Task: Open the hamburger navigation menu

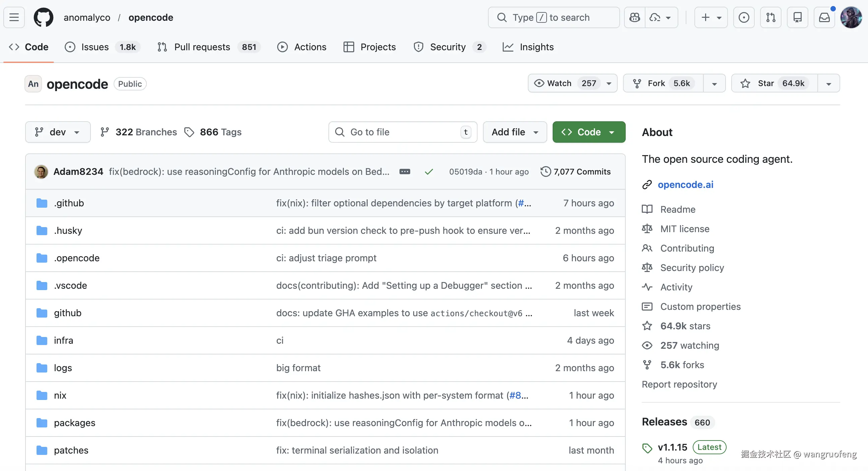Action: coord(14,17)
